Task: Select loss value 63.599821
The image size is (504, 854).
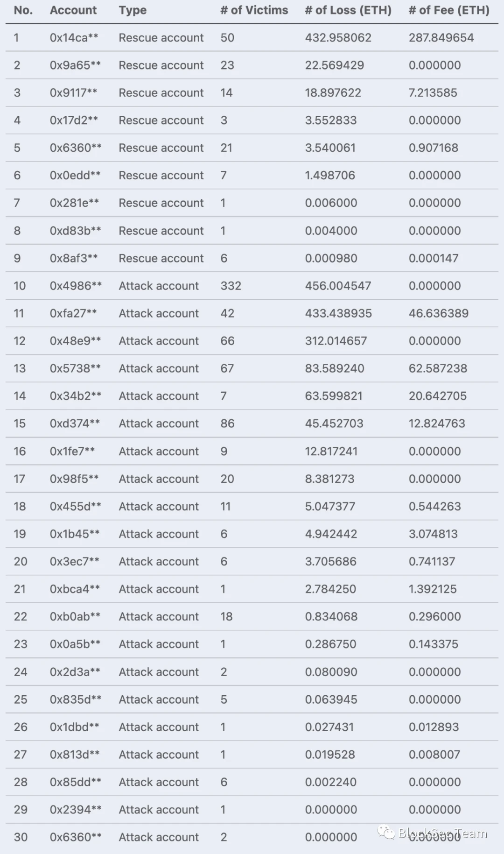Action: pos(334,396)
